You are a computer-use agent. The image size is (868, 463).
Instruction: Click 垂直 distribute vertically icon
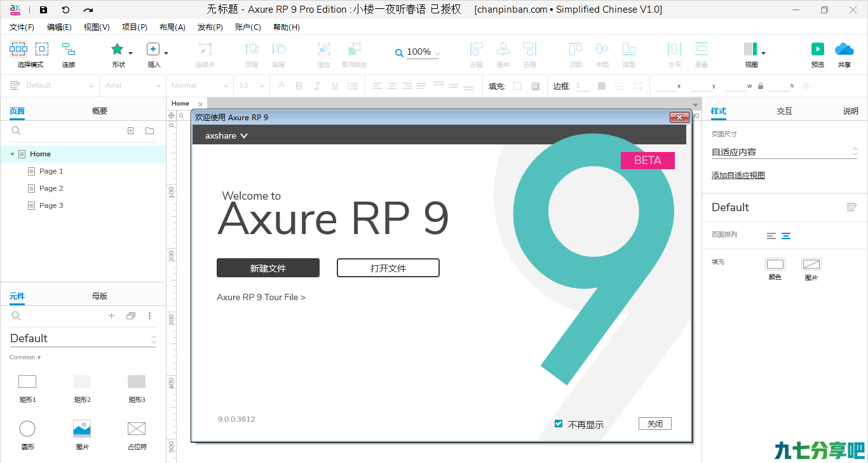pos(702,49)
